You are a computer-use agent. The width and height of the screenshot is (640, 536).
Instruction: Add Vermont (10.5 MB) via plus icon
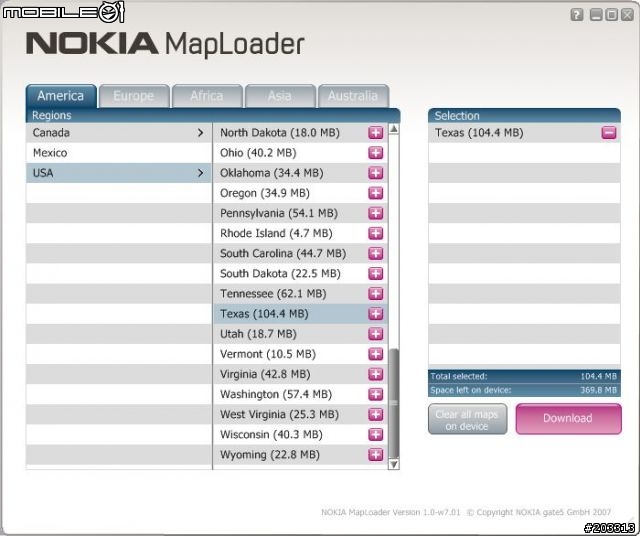376,354
